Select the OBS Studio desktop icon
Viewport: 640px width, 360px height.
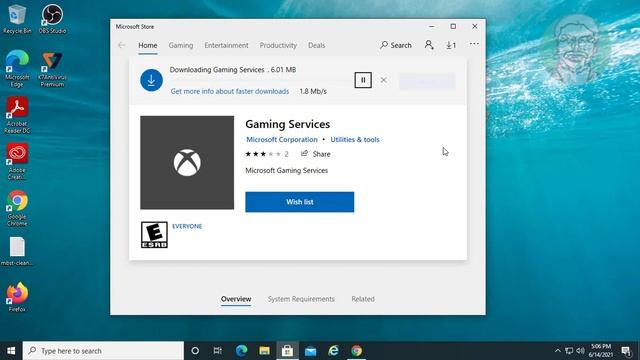[x=52, y=19]
